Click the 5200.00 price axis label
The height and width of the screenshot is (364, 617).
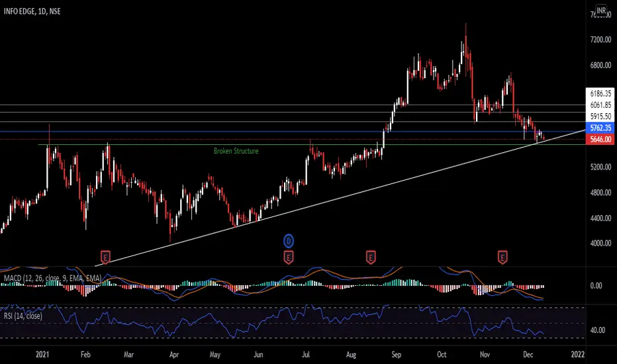600,167
